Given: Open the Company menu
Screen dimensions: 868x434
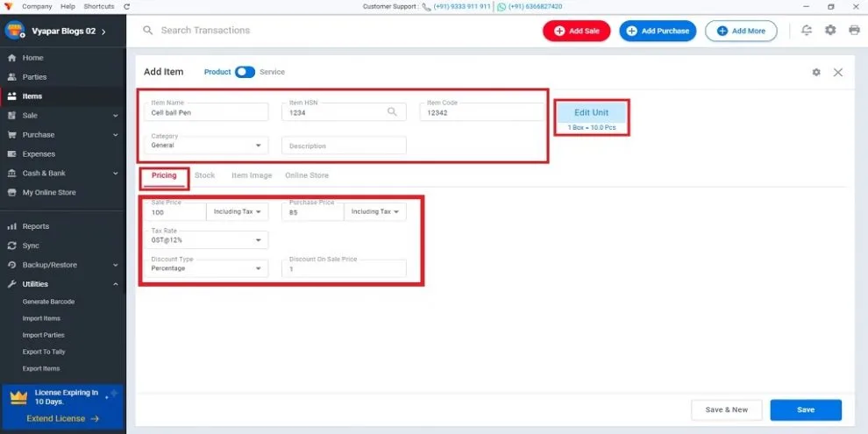Looking at the screenshot, I should click(37, 7).
